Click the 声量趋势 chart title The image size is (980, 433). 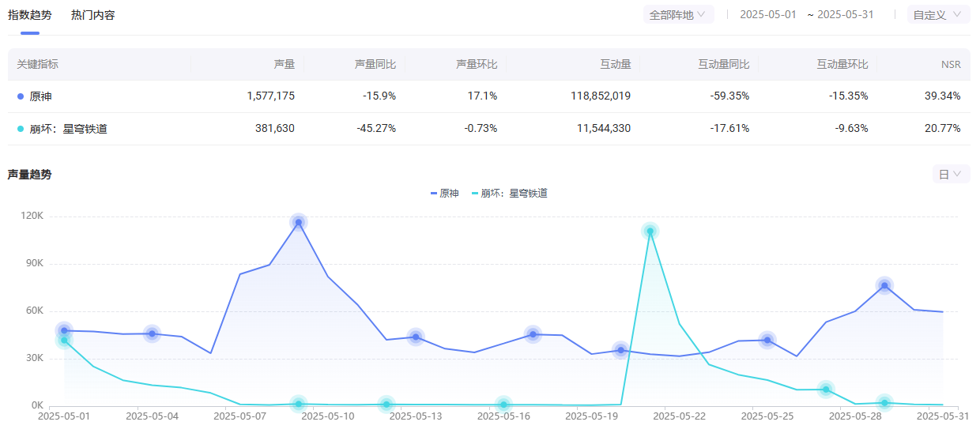coord(30,175)
